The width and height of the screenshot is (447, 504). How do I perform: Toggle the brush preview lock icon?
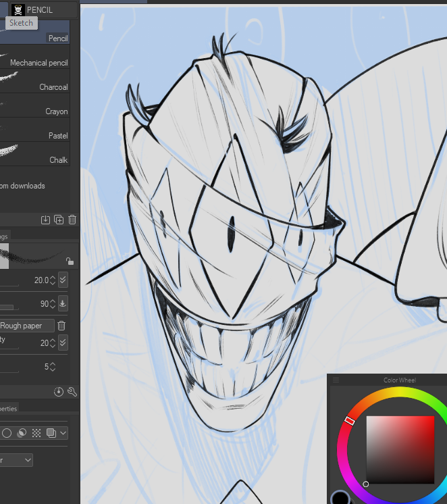coord(70,261)
